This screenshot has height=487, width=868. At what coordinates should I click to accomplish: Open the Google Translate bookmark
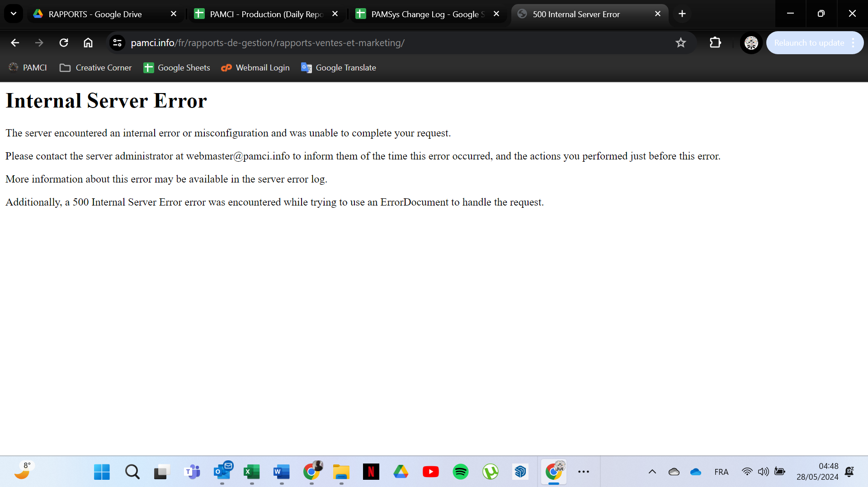tap(339, 68)
